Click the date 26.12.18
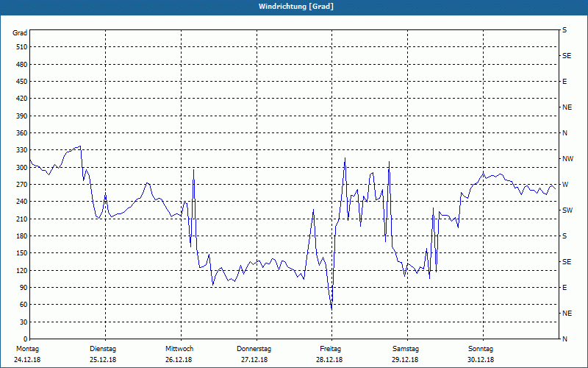 [179, 360]
